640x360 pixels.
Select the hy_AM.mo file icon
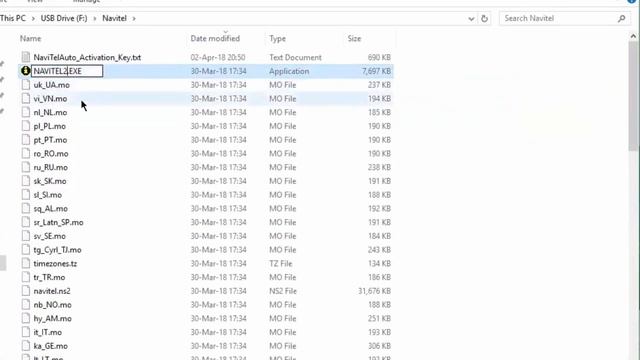click(x=26, y=318)
